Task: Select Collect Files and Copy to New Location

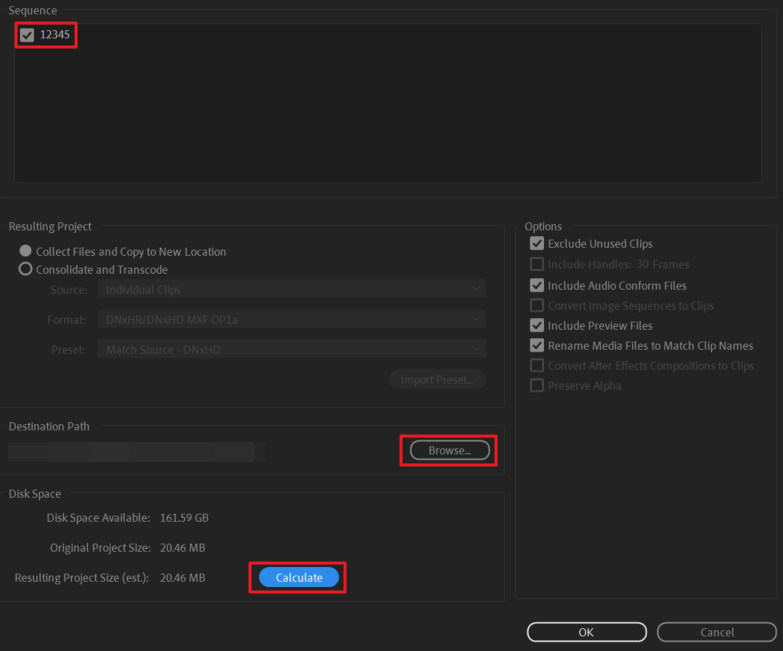Action: (26, 252)
